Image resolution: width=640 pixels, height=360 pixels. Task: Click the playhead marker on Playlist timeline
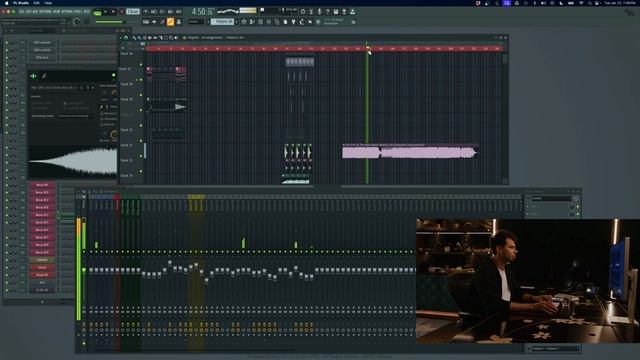coord(367,49)
